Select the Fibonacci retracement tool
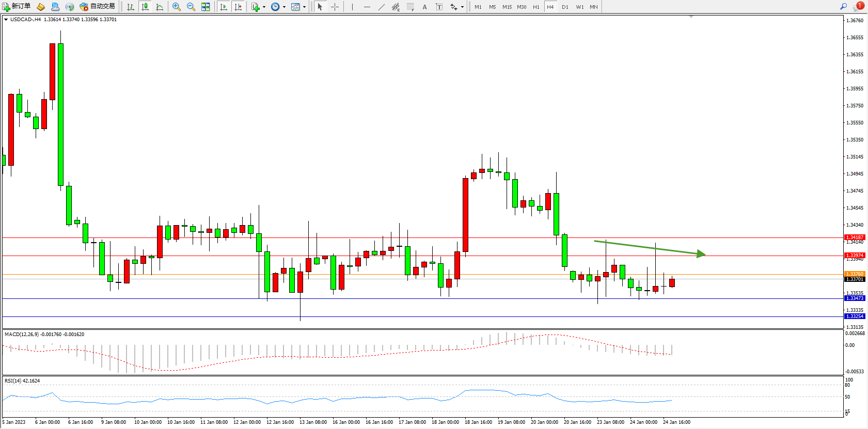 411,7
